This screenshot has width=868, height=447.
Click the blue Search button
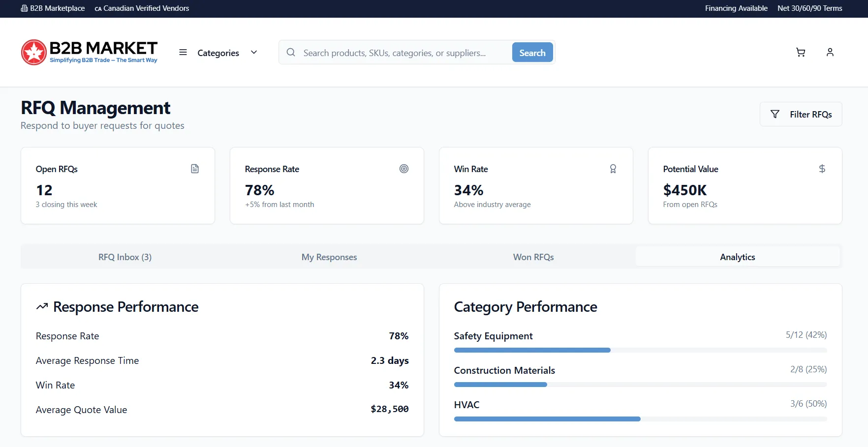532,52
